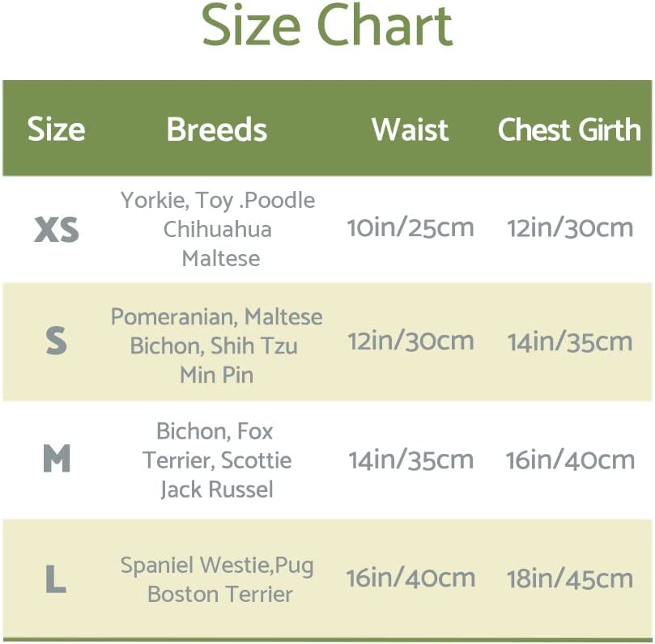Select the M size label
The width and height of the screenshot is (655, 644).
point(57,460)
